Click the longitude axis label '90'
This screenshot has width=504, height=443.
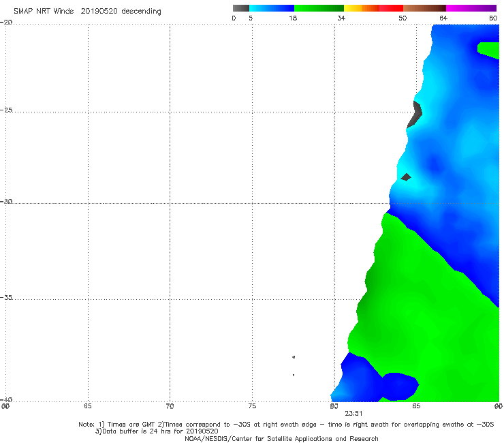(x=499, y=406)
